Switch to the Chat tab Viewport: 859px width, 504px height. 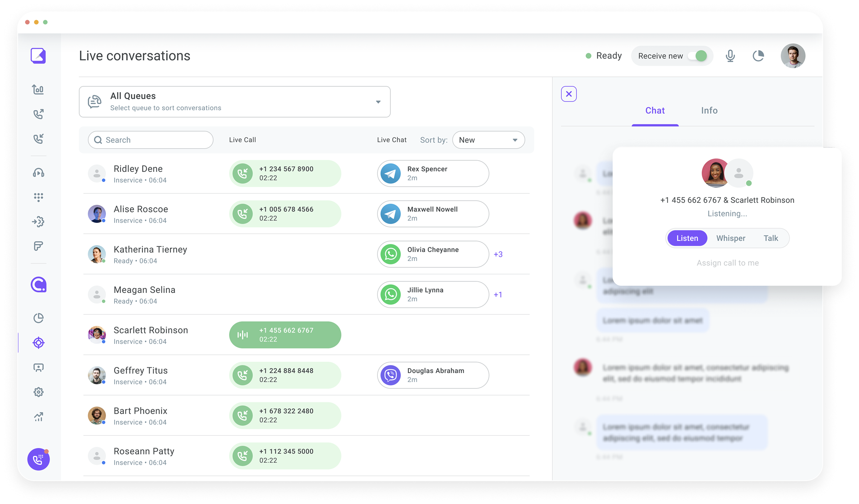655,111
